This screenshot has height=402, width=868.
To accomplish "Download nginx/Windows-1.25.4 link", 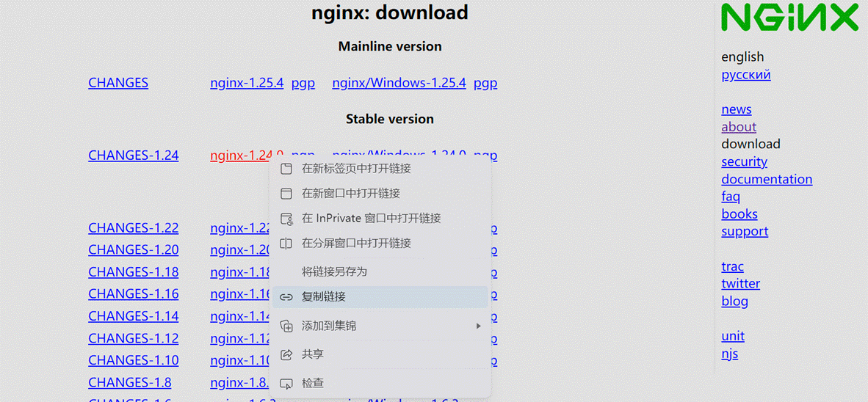I will (399, 83).
